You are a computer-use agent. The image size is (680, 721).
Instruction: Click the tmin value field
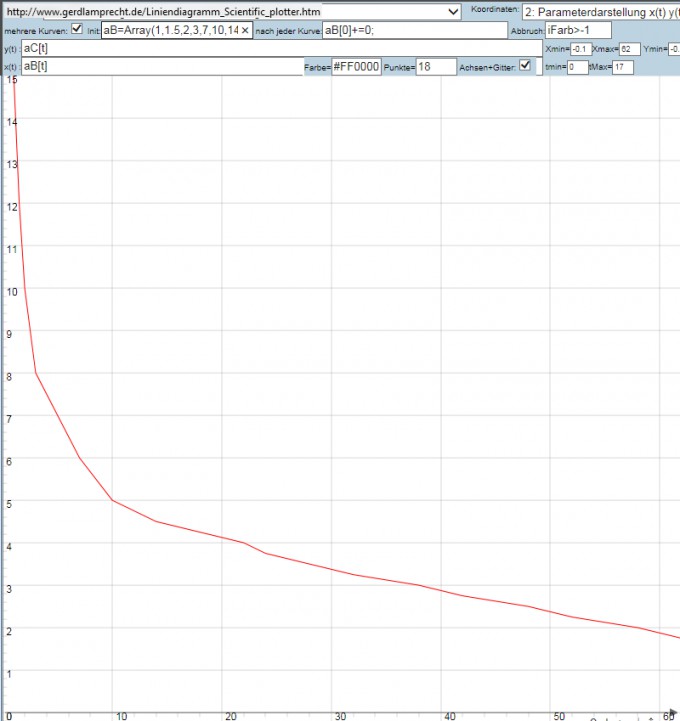click(x=577, y=67)
